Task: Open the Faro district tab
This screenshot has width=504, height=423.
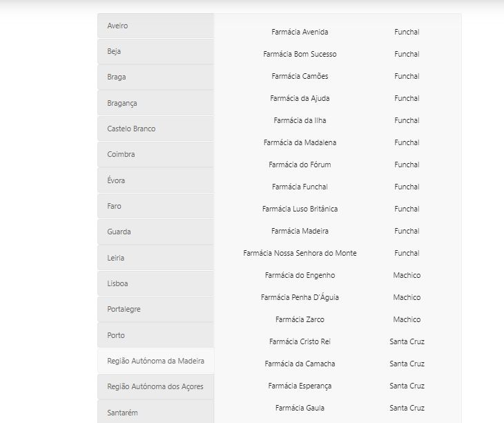Action: click(x=155, y=206)
